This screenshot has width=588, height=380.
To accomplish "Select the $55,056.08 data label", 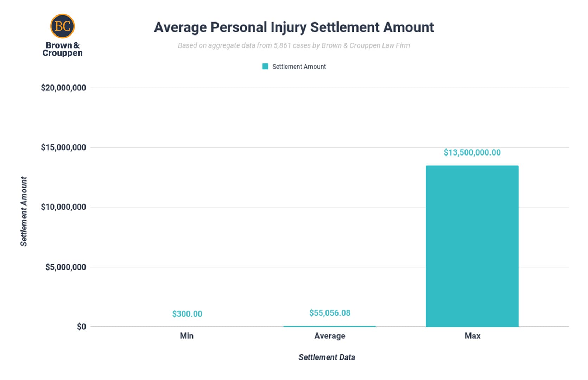I will [x=330, y=313].
